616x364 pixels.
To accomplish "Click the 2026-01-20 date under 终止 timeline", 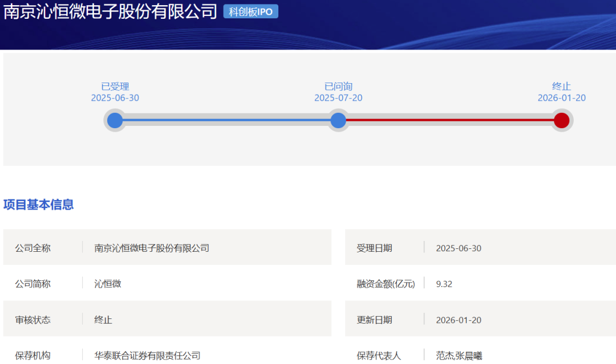I will coord(561,97).
